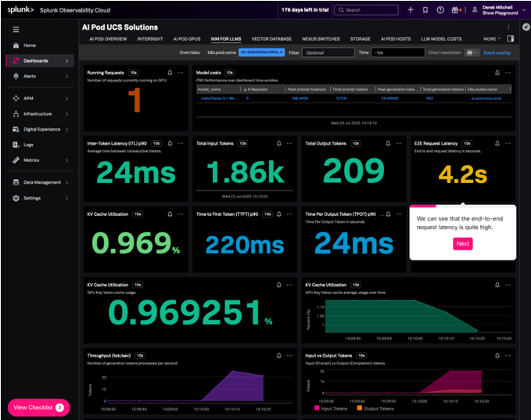
Task: Toggle the right side panel icon
Action: pyautogui.click(x=511, y=38)
